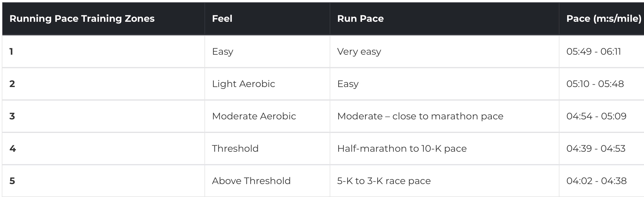
Task: Click Moderate – close to marathon pace cell
Action: pyautogui.click(x=420, y=116)
